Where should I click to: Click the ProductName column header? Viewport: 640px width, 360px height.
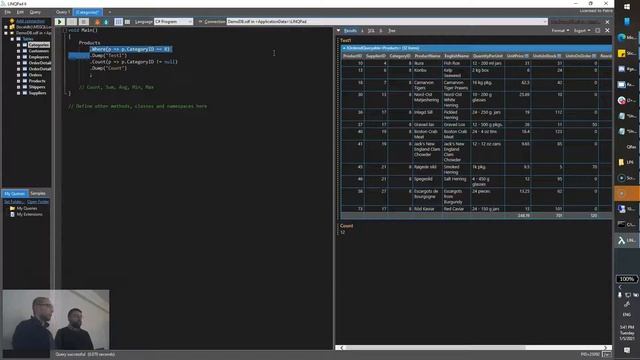click(427, 56)
